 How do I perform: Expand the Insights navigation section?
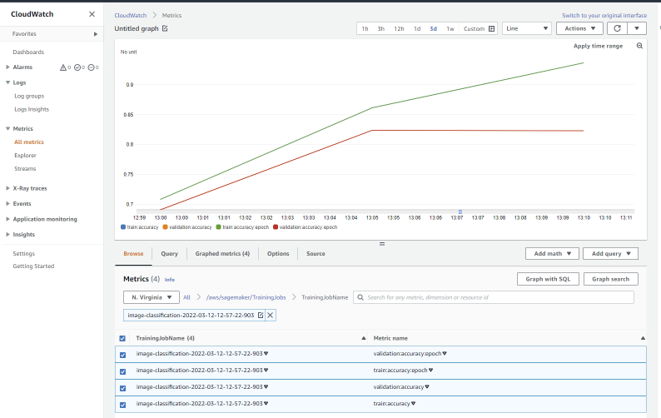[8, 234]
